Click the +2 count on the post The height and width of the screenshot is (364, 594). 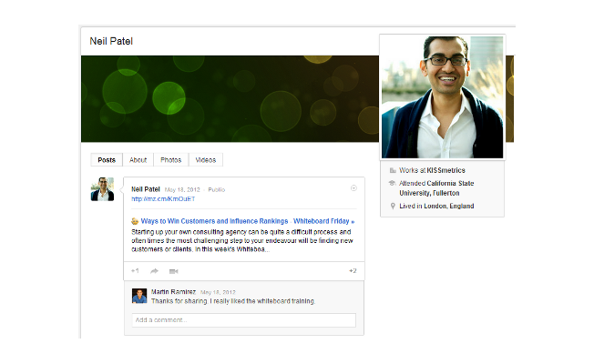[x=352, y=270]
